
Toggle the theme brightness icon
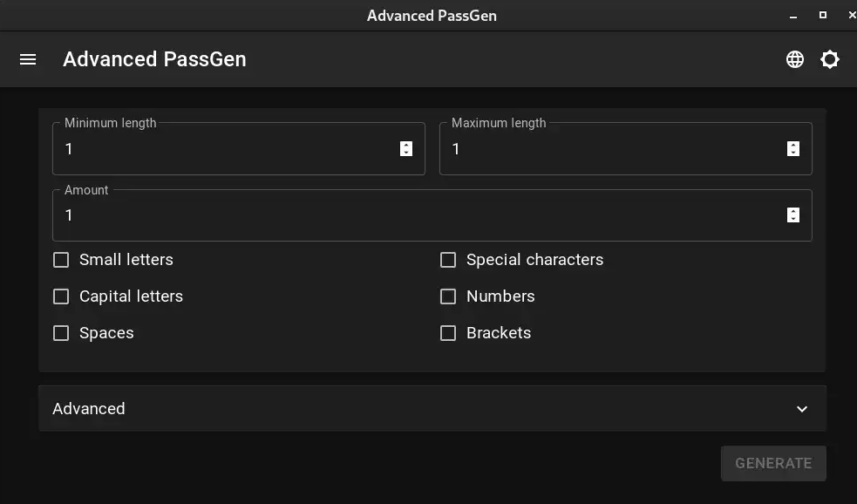[830, 59]
